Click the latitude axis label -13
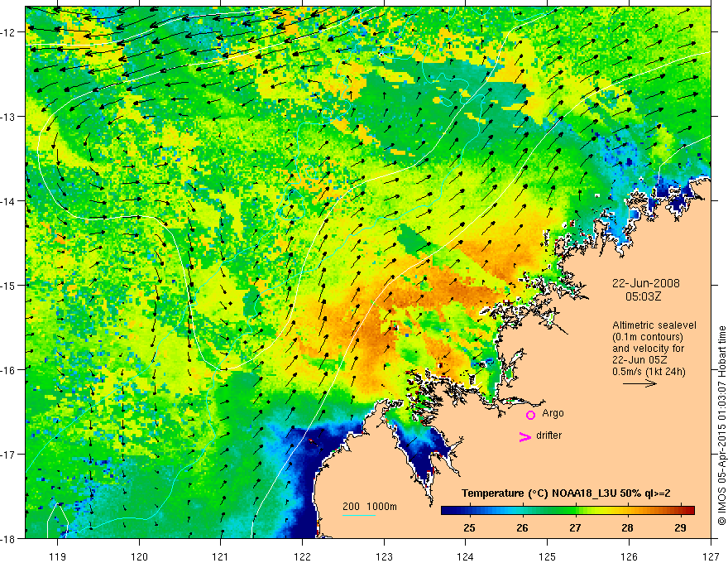Viewport: 728px width, 563px height. 8,117
